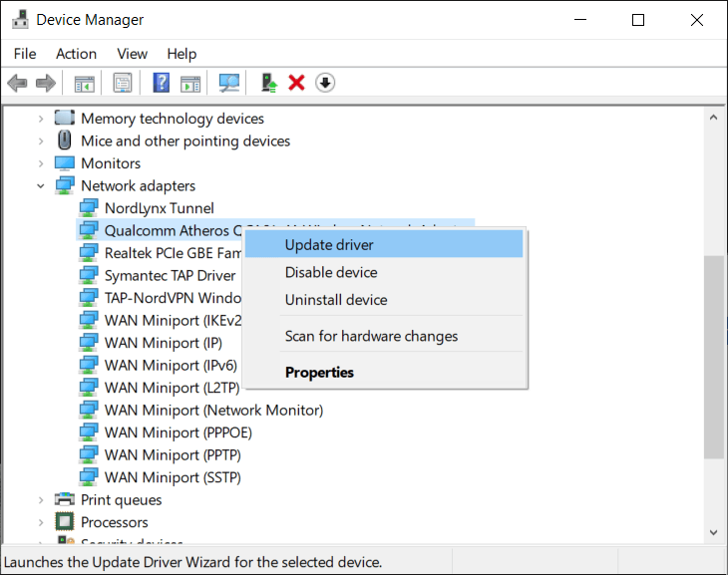Open the Action menu
The height and width of the screenshot is (575, 728).
coord(76,54)
